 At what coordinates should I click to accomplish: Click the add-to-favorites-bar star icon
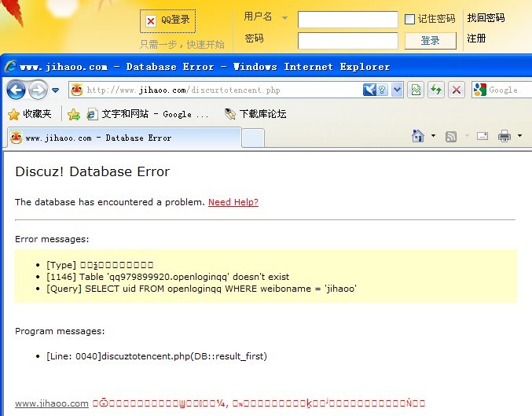(74, 115)
